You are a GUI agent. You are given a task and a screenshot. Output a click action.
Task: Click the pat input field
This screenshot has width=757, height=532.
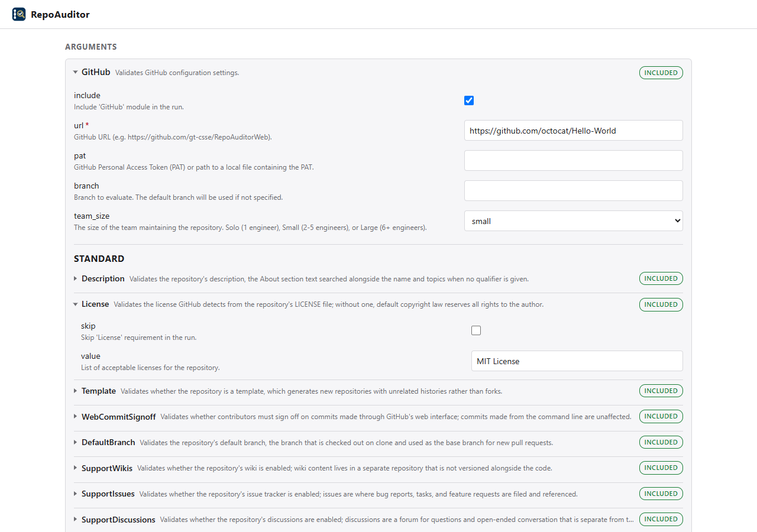pyautogui.click(x=574, y=161)
